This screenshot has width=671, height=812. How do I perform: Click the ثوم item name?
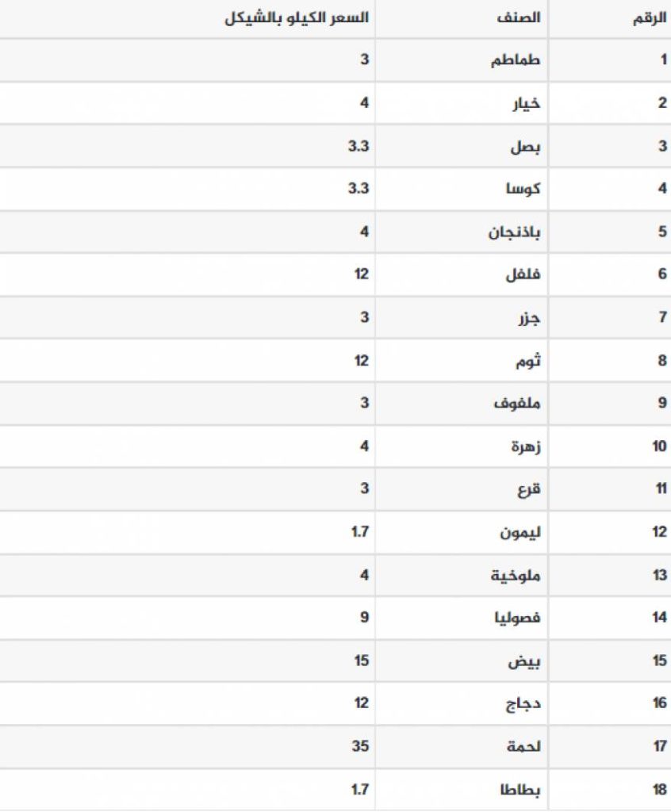point(528,360)
